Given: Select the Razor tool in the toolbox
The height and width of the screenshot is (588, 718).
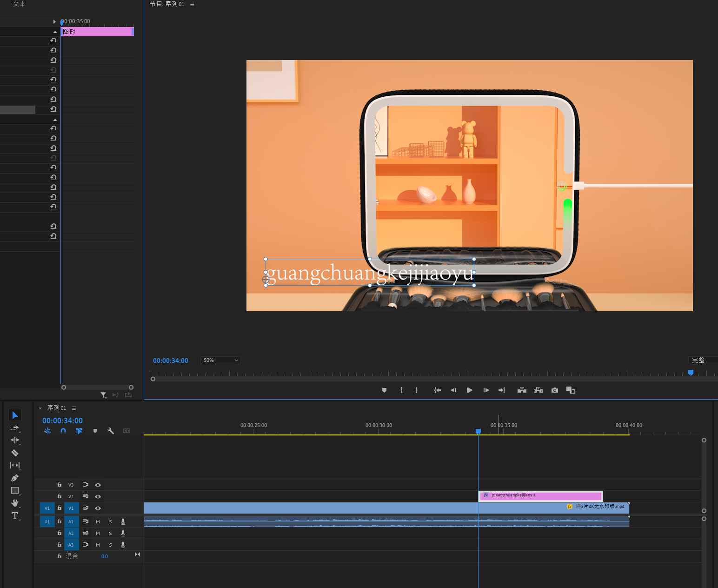Looking at the screenshot, I should (x=15, y=453).
